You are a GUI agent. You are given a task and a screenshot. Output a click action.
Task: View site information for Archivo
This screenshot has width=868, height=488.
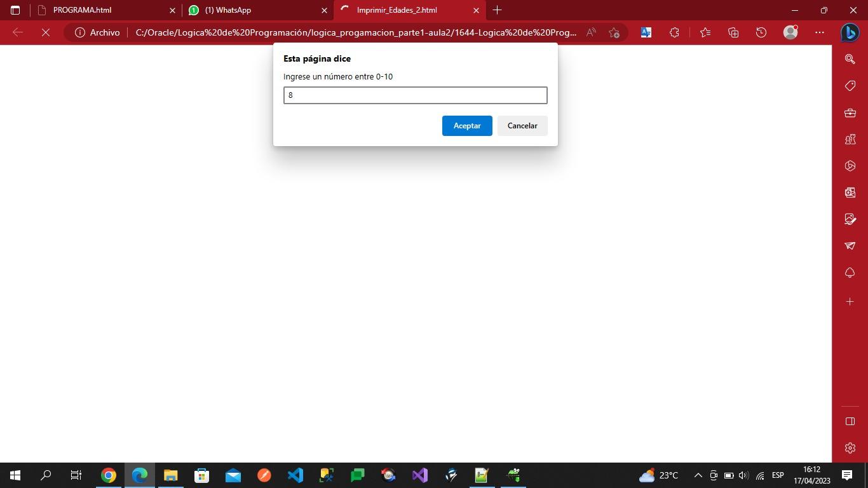click(97, 32)
